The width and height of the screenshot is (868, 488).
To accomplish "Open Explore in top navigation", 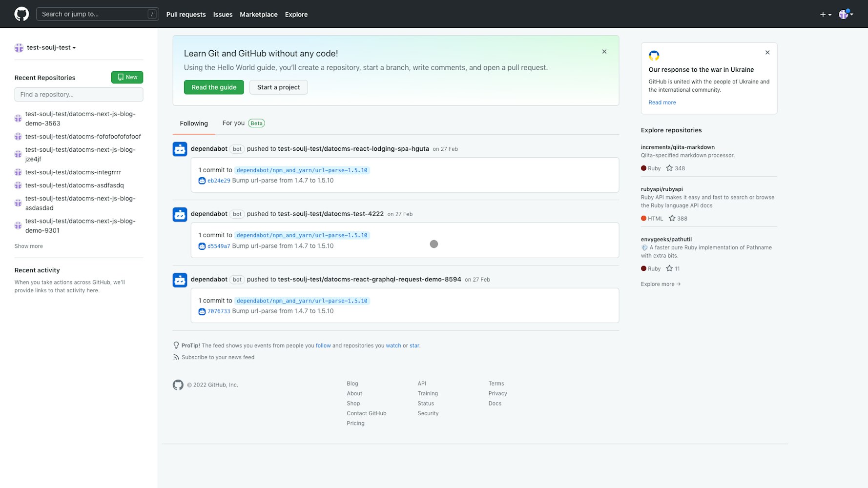I will [x=296, y=15].
